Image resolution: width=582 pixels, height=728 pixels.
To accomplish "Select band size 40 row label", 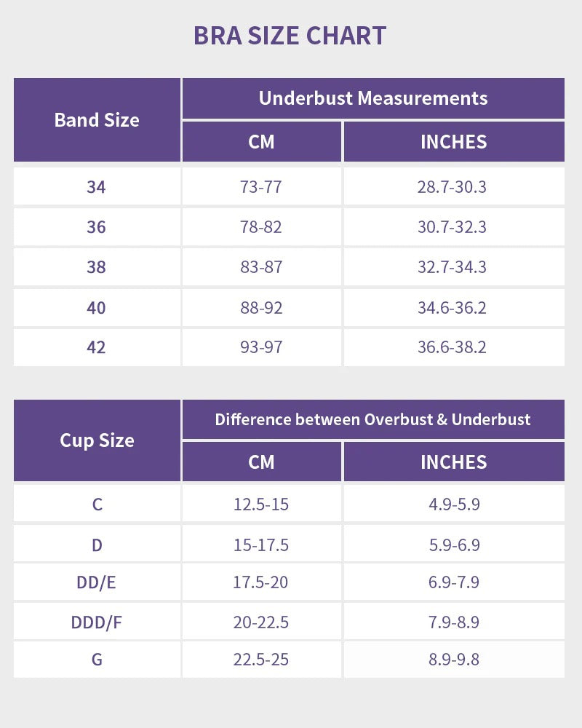I will (x=96, y=307).
